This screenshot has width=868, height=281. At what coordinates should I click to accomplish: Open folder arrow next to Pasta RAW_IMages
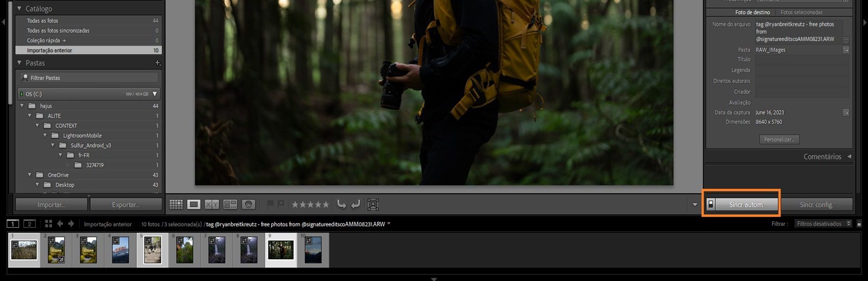(x=846, y=50)
